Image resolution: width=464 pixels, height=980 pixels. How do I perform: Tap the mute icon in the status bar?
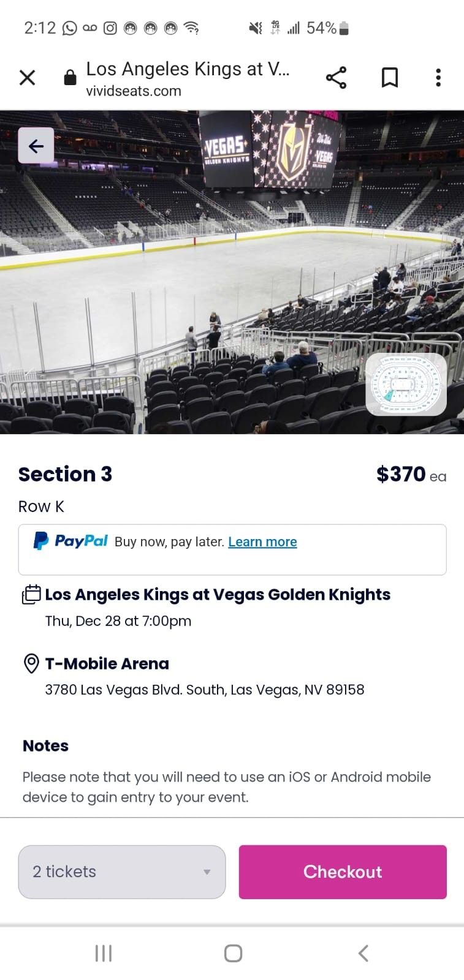click(255, 28)
